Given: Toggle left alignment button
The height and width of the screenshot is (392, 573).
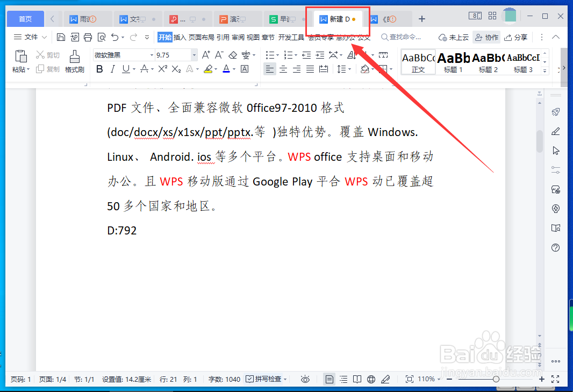Looking at the screenshot, I should [270, 69].
